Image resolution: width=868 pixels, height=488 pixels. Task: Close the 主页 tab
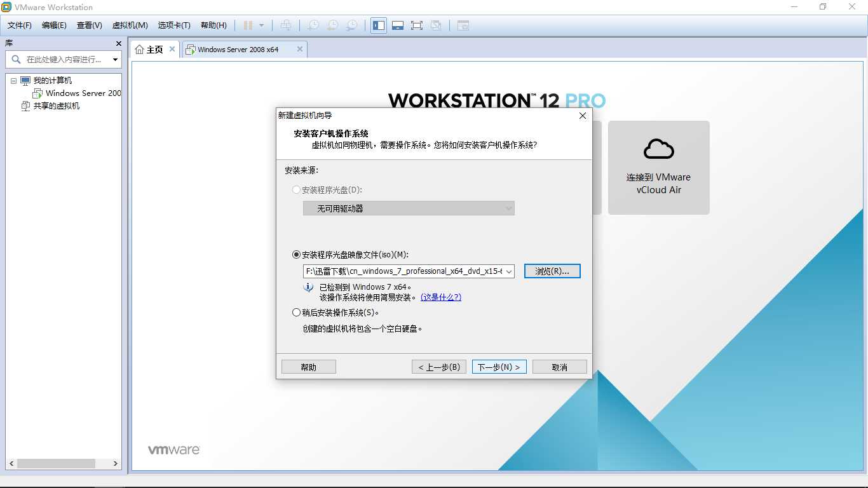[172, 49]
